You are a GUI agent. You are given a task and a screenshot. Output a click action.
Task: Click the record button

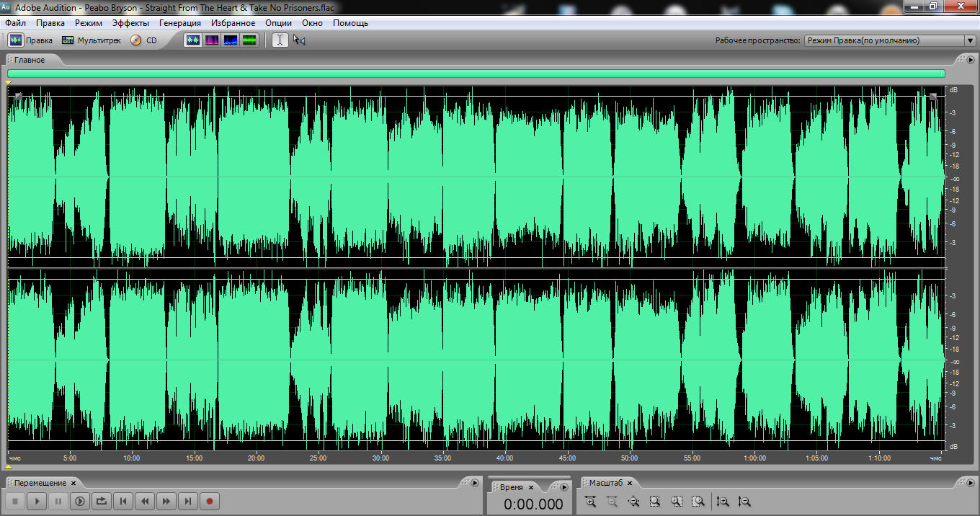click(210, 501)
